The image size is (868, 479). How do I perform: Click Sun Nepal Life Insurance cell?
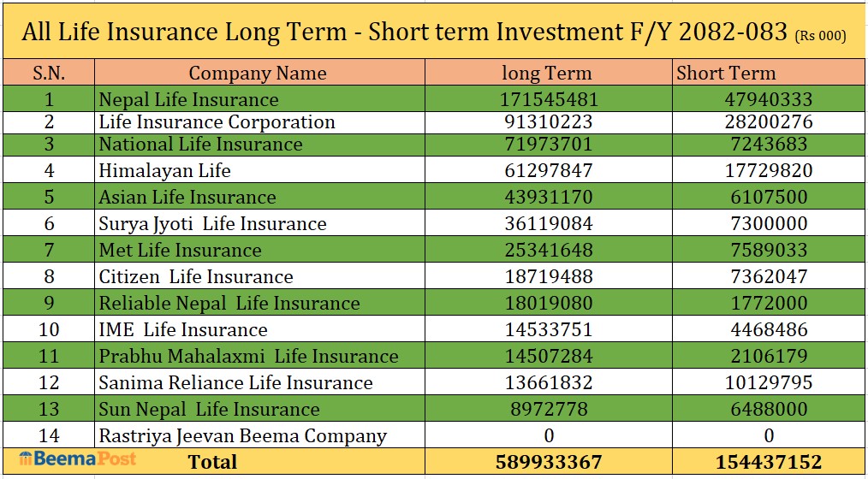click(209, 409)
